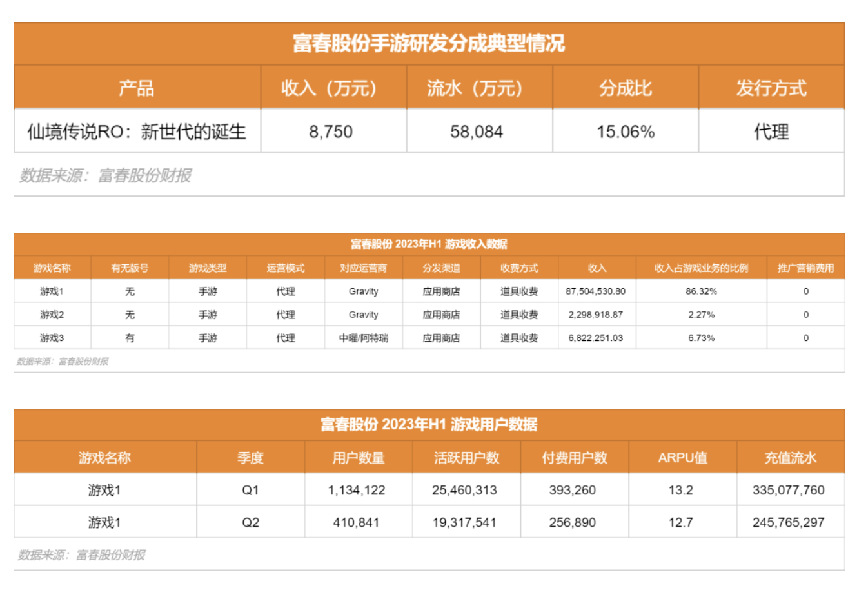Click the 仙境传说RO：新世代的诞生 cell
The width and height of the screenshot is (868, 597).
click(137, 131)
